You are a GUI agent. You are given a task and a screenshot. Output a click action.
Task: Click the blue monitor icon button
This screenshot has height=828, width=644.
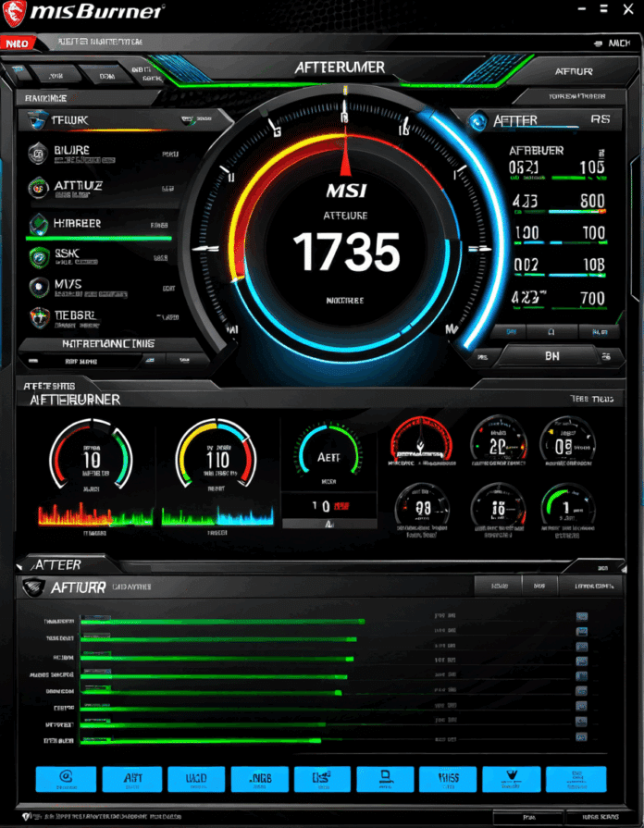pos(385,779)
